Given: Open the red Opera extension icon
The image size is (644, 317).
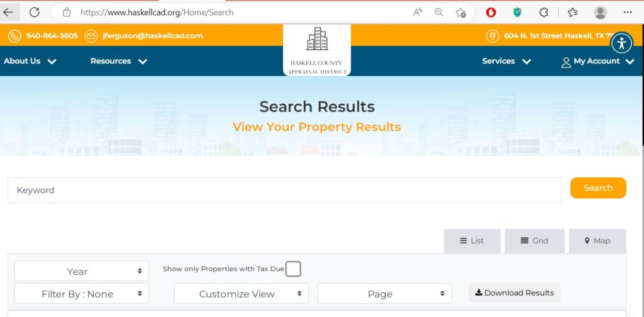Looking at the screenshot, I should pos(491,13).
